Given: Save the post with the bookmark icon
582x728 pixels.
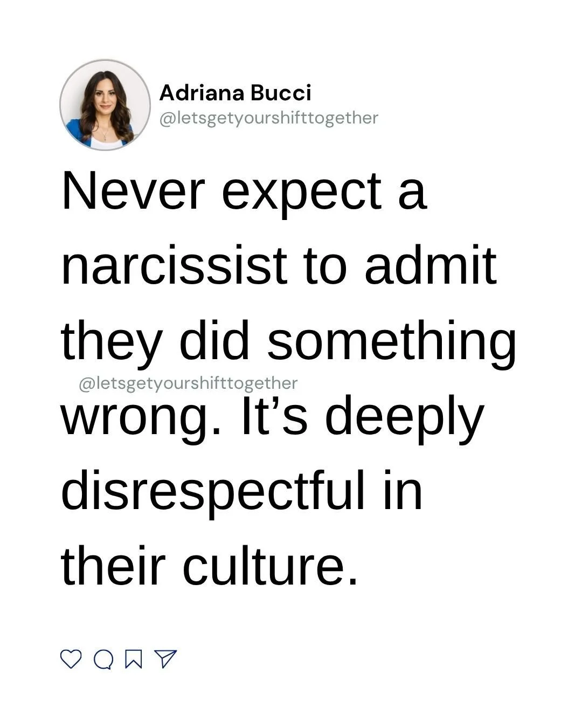Looking at the screenshot, I should click(x=134, y=660).
